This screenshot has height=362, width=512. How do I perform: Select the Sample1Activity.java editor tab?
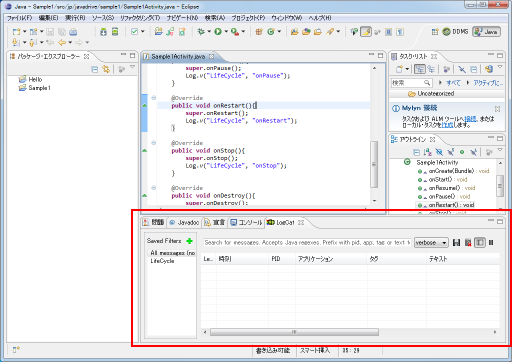(x=179, y=56)
